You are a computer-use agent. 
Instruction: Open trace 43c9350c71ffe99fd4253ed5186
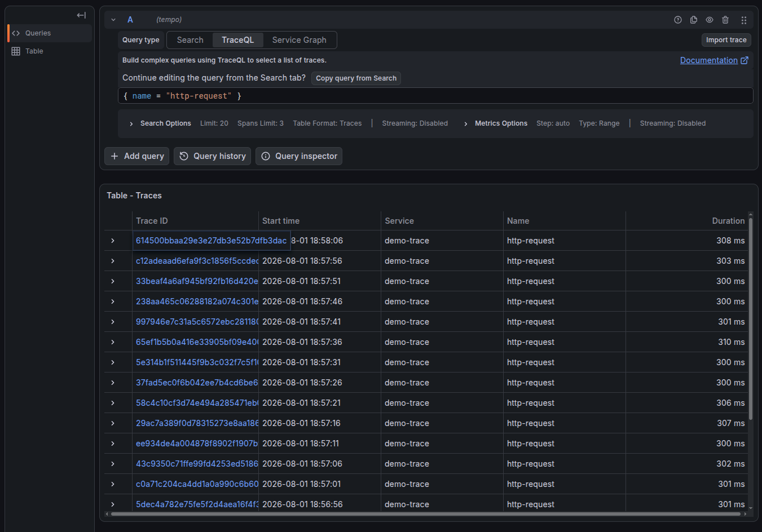point(197,464)
